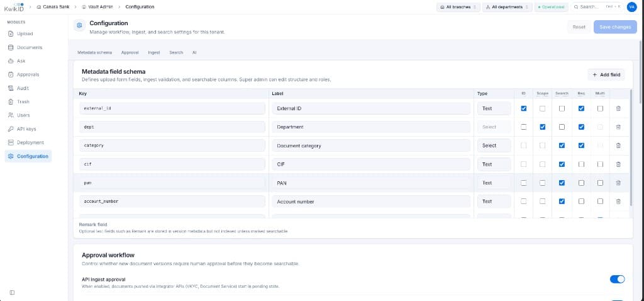Open the All branches dropdown
Screen dimensions: 644x301
pos(458,7)
